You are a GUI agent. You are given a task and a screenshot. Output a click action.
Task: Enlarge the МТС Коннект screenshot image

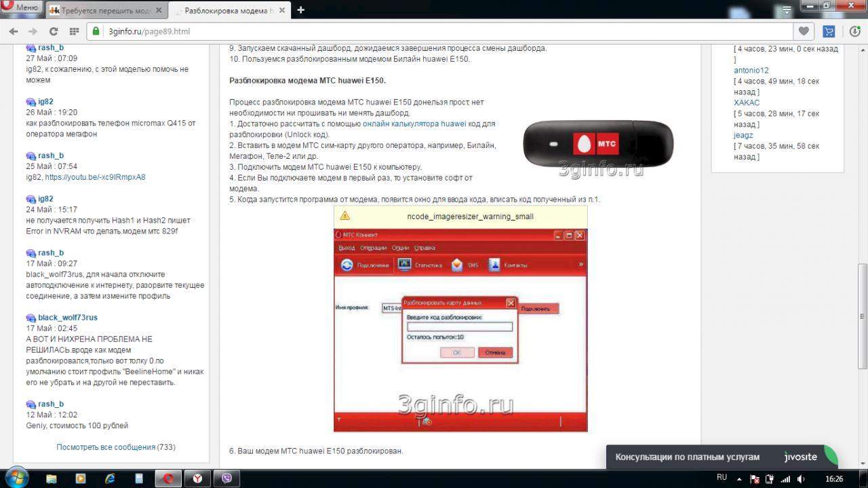[460, 330]
